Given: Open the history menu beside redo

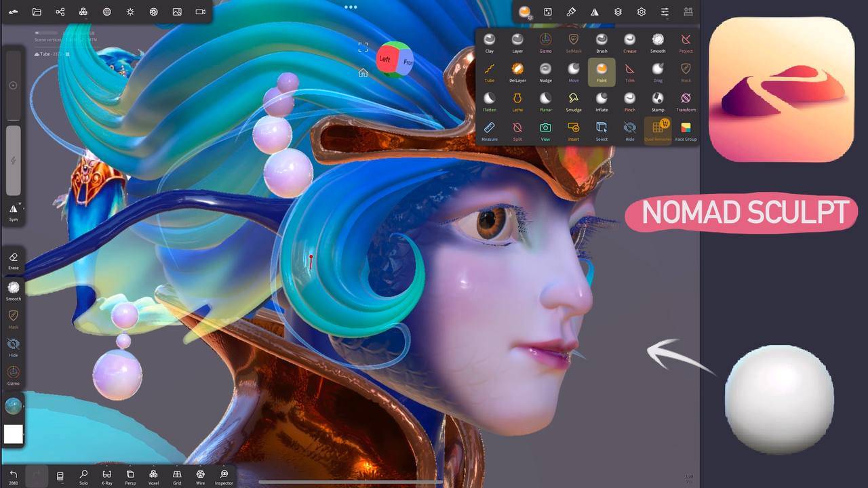Looking at the screenshot, I should 60,476.
